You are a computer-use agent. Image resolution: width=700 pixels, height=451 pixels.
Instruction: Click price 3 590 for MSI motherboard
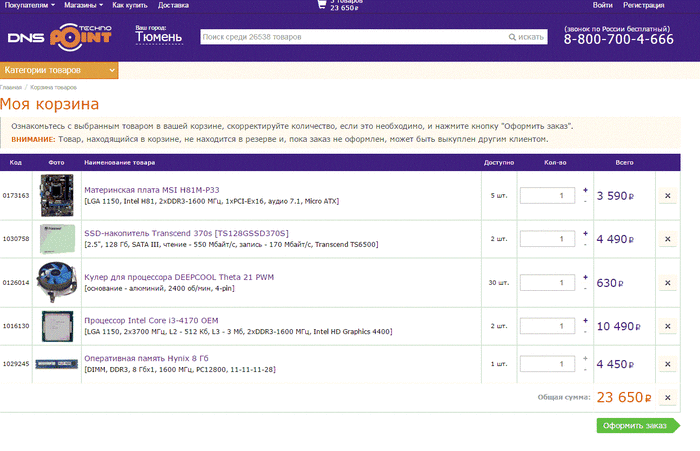(615, 196)
